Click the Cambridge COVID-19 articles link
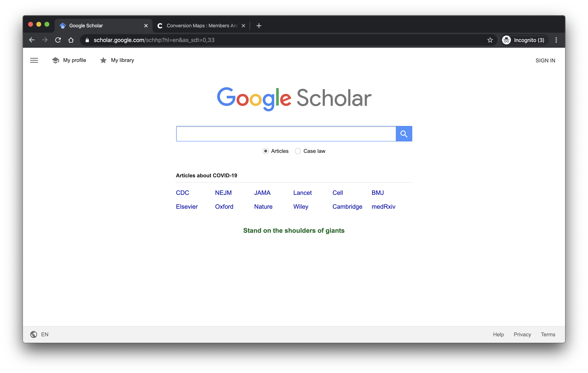Viewport: 588px width, 373px height. point(347,206)
